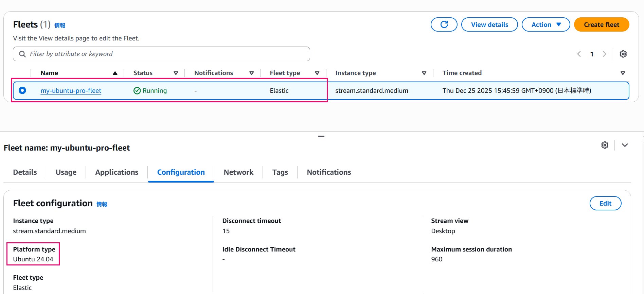644x294 pixels.
Task: Open info link next to Fleet configuration
Action: click(x=102, y=204)
